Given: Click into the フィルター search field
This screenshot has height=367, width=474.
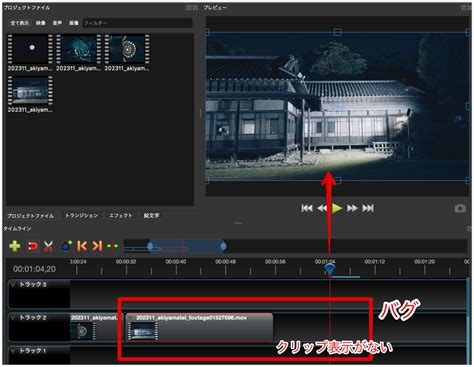Looking at the screenshot, I should (137, 23).
